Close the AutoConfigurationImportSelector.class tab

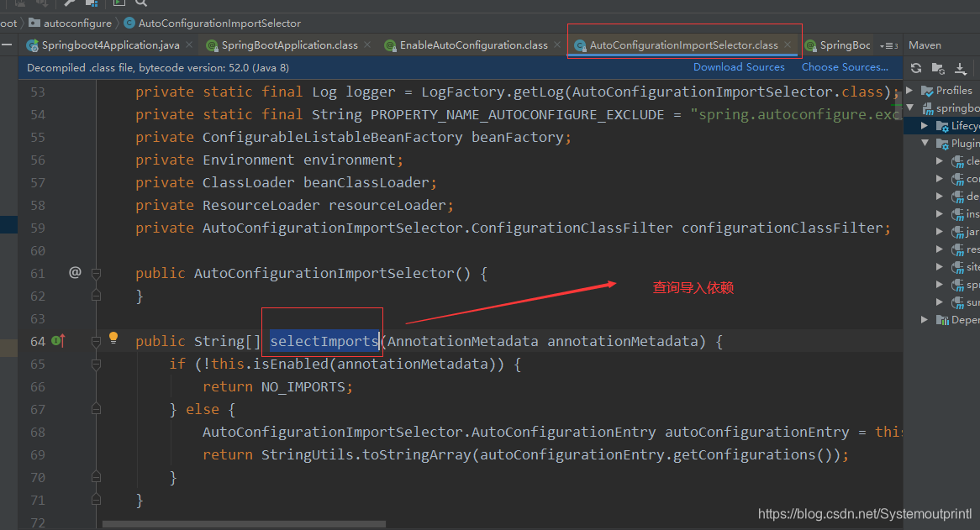pos(788,45)
